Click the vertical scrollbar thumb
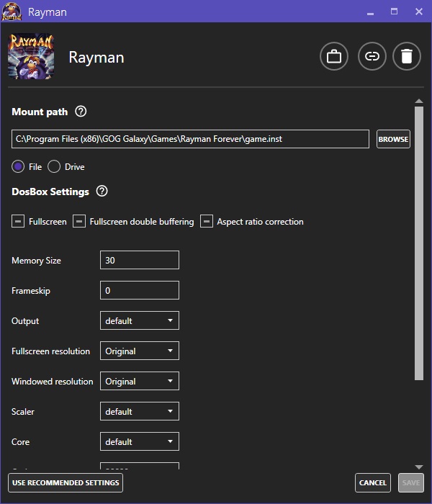 coord(419,243)
